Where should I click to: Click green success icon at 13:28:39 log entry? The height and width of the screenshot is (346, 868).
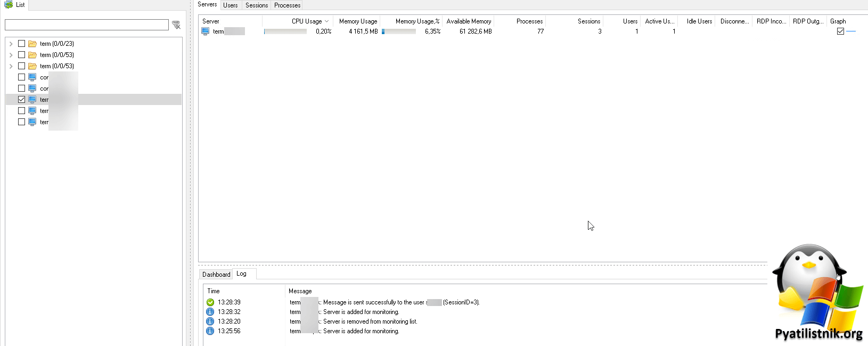click(210, 302)
